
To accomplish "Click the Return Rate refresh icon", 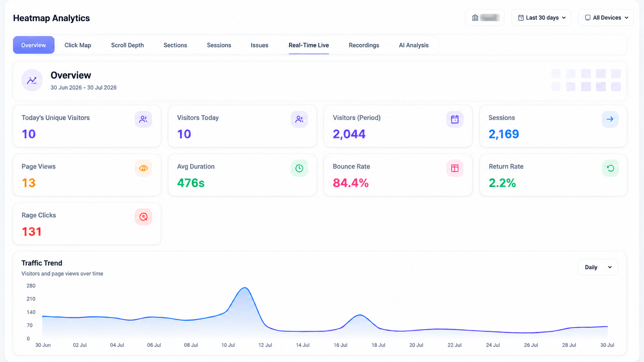I will pyautogui.click(x=610, y=168).
